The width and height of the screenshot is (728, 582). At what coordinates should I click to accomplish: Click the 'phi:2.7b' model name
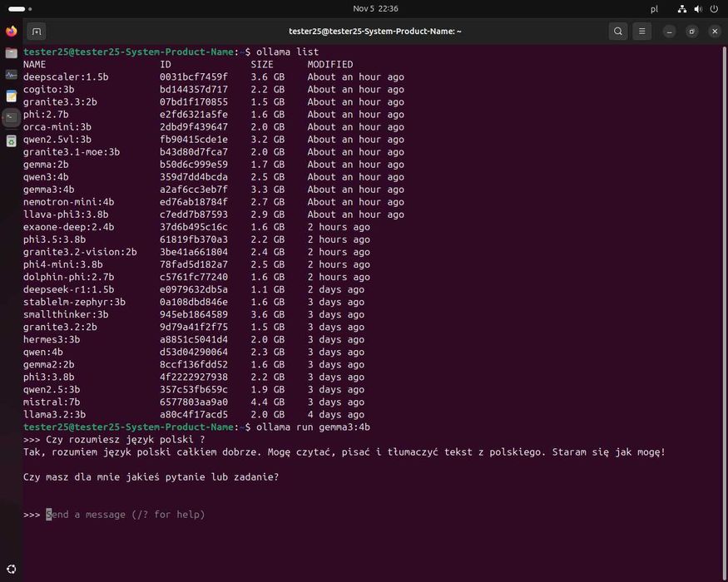pos(46,115)
